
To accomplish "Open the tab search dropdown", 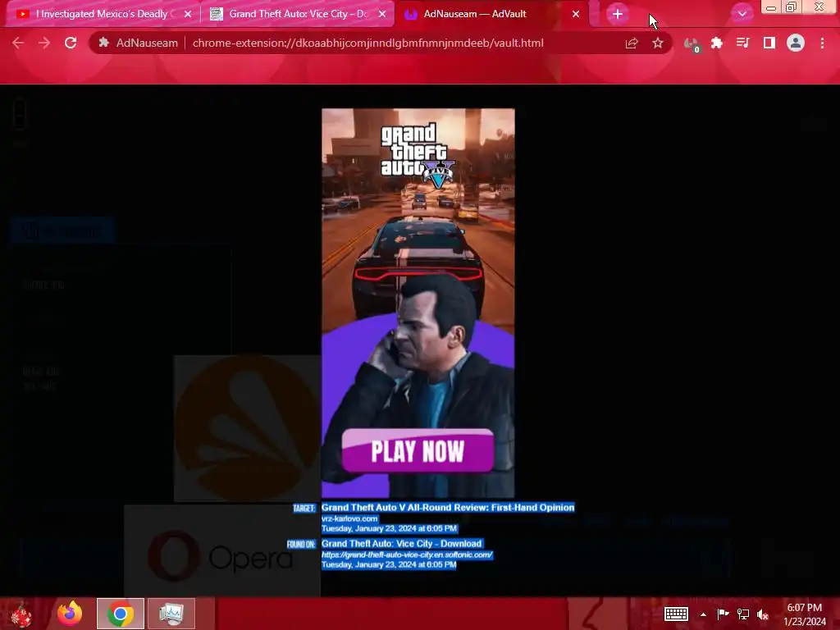I will [742, 14].
